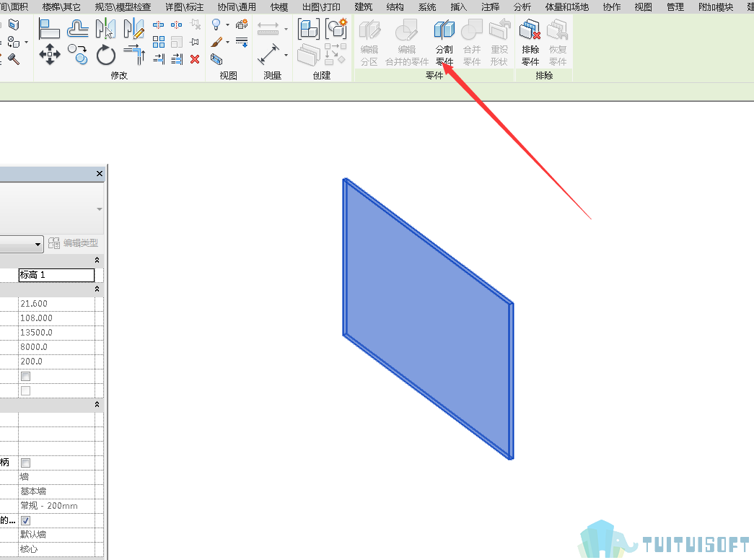Click the Pin element icon
754x560 pixels.
click(x=195, y=42)
